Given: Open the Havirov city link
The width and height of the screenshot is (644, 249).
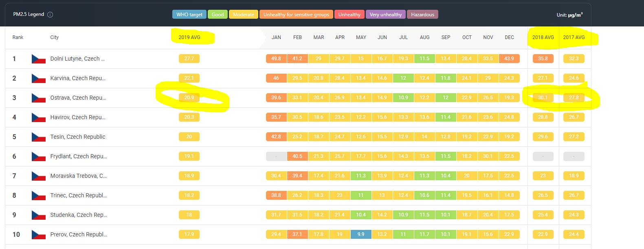Looking at the screenshot, I should [78, 118].
